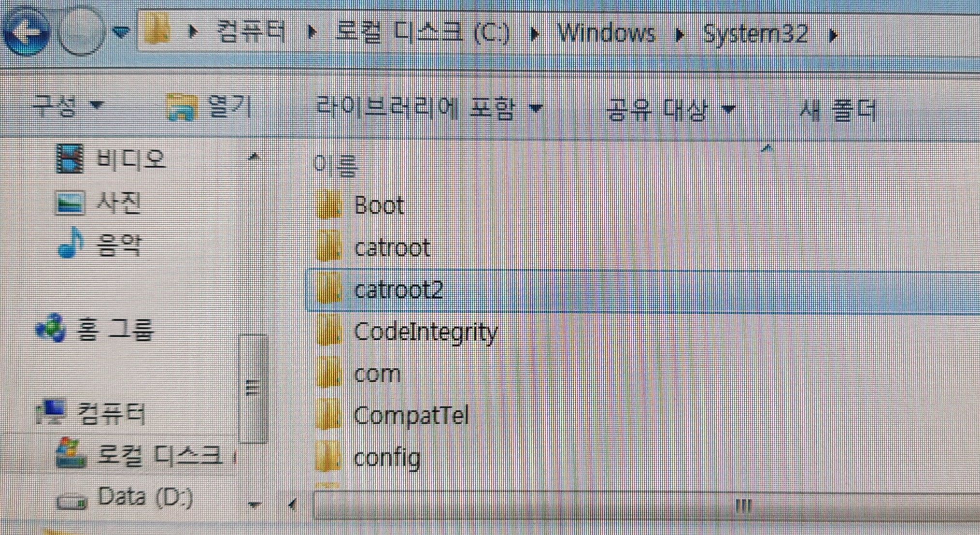Select 컴퓨터 in the address bar path
Image resolution: width=980 pixels, height=535 pixels.
pyautogui.click(x=251, y=32)
